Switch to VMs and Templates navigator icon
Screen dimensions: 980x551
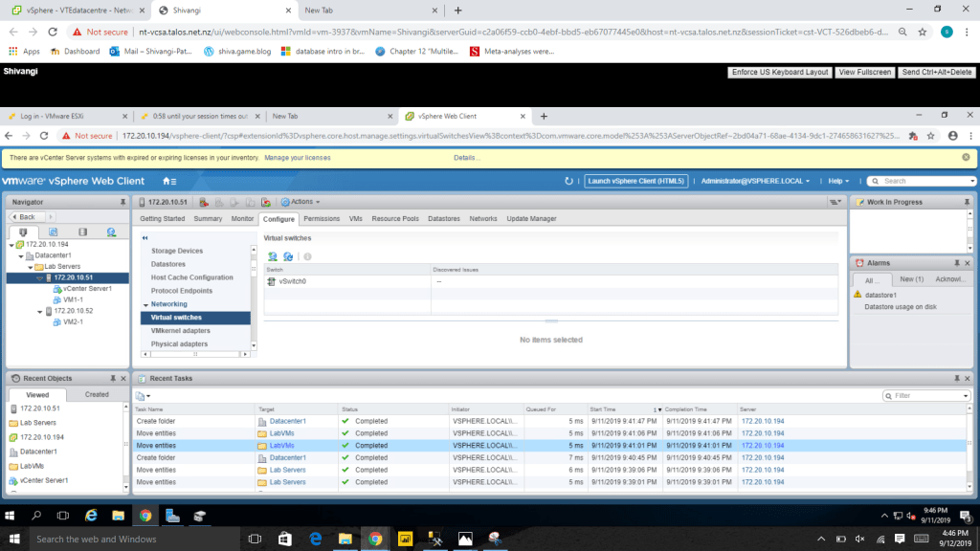coord(53,231)
